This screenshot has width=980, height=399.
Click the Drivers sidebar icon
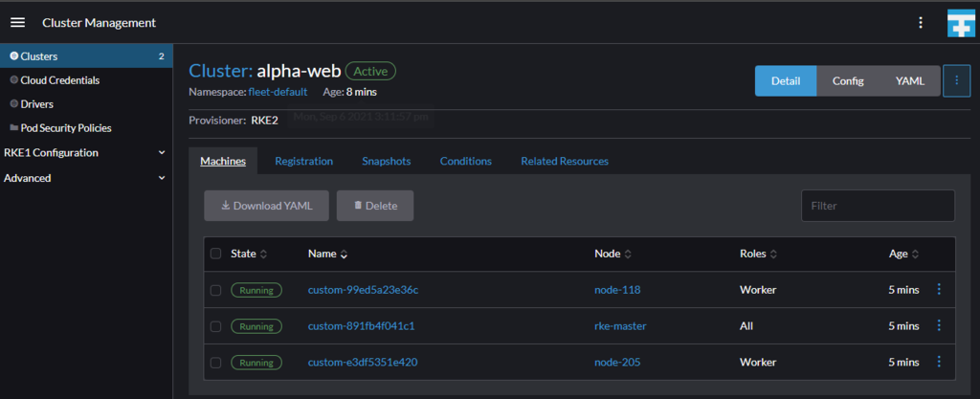[x=13, y=103]
